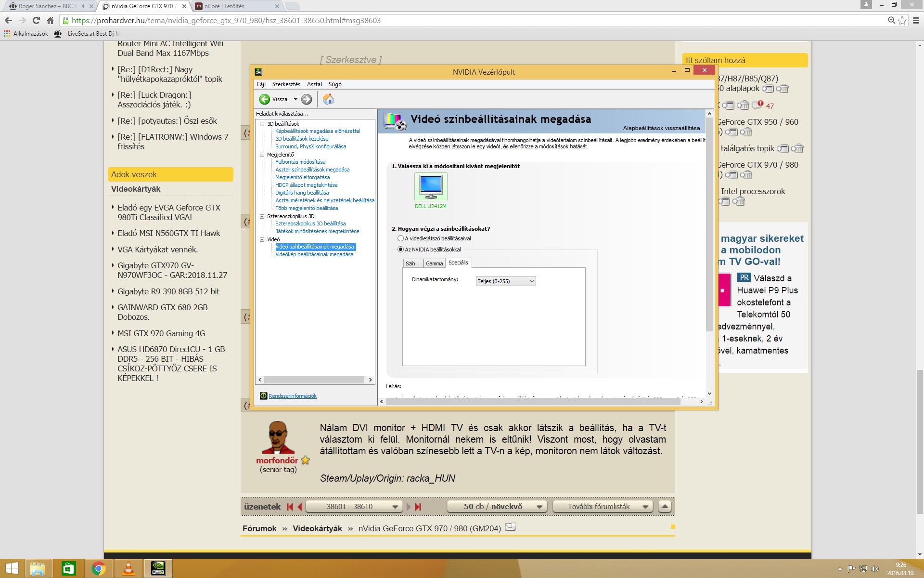This screenshot has width=924, height=578.
Task: Switch to the Gamma tab
Action: [434, 263]
